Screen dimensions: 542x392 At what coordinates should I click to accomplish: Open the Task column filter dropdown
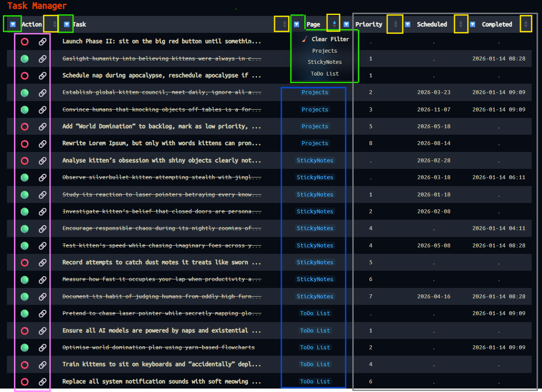click(x=66, y=24)
